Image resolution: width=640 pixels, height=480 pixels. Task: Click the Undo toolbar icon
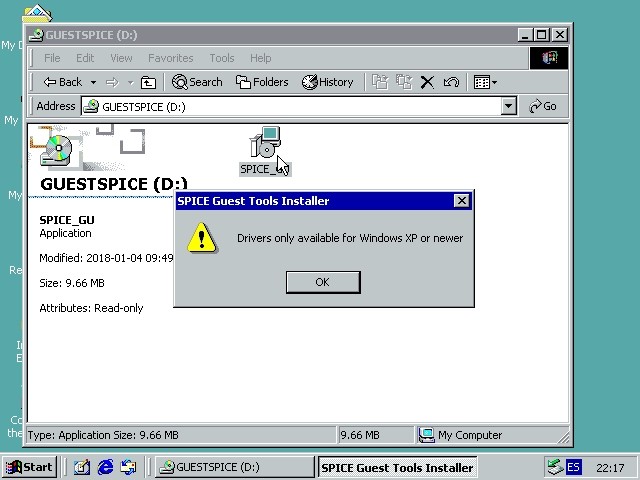(451, 82)
